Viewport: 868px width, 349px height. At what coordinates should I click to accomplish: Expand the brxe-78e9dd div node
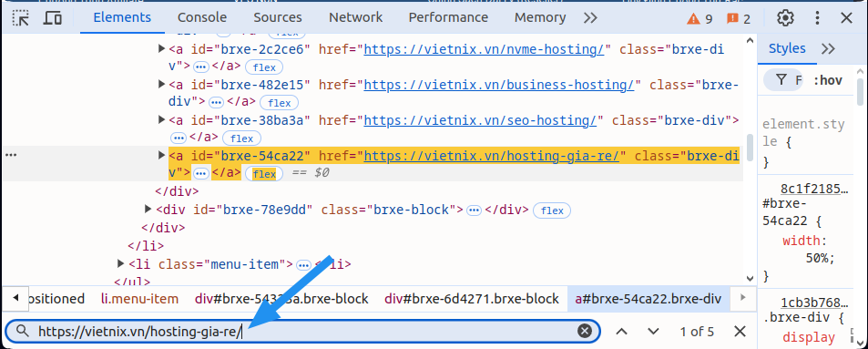coord(148,209)
